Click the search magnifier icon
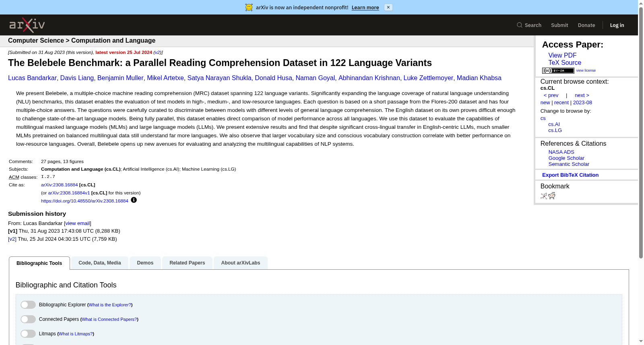The height and width of the screenshot is (345, 644). click(x=520, y=25)
